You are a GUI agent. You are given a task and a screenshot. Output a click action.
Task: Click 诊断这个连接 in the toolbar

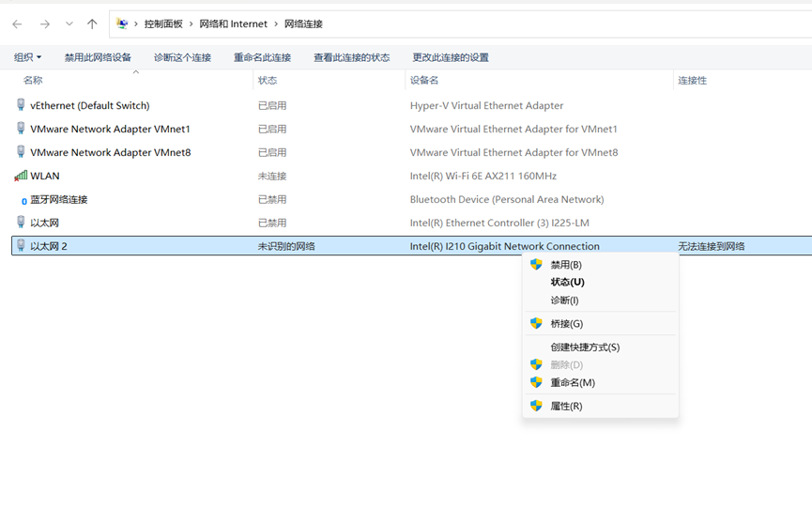[182, 57]
